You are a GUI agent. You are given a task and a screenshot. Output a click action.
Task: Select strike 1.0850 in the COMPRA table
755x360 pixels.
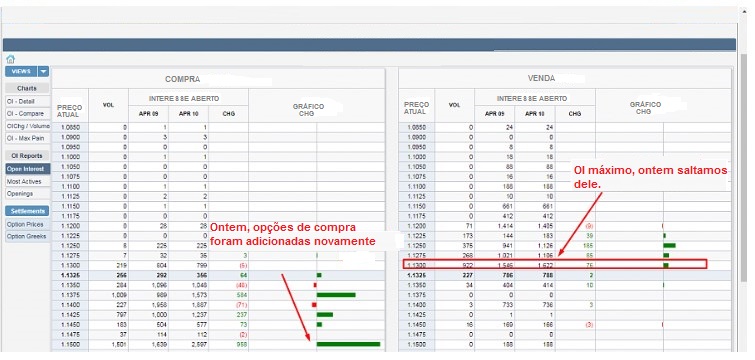pyautogui.click(x=70, y=128)
